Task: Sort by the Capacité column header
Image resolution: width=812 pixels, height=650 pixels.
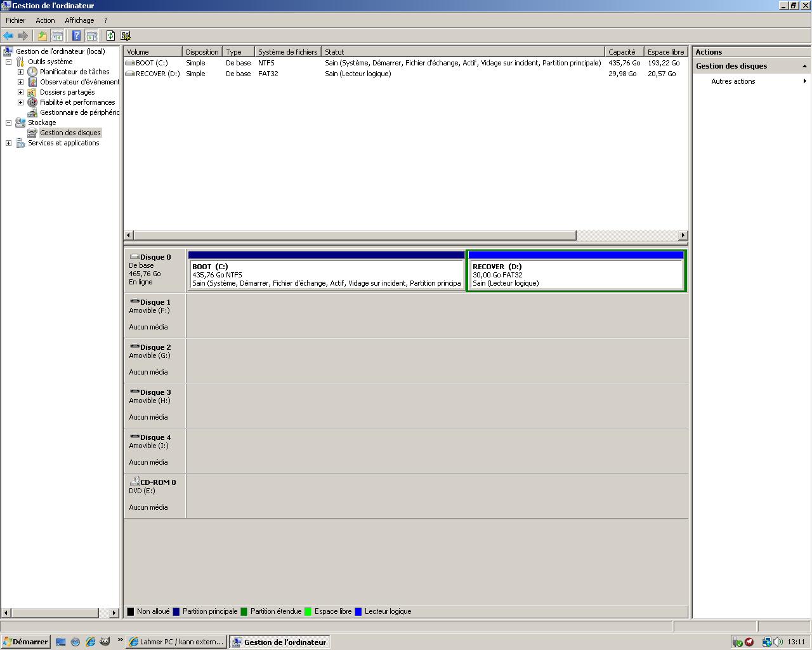Action: [624, 52]
